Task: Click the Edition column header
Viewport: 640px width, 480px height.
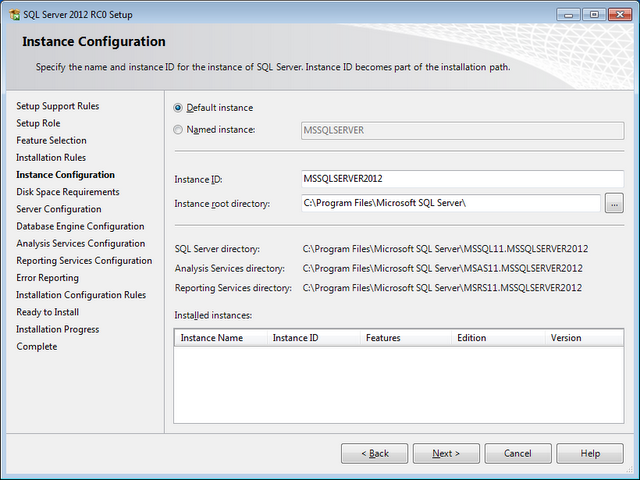Action: click(x=498, y=338)
